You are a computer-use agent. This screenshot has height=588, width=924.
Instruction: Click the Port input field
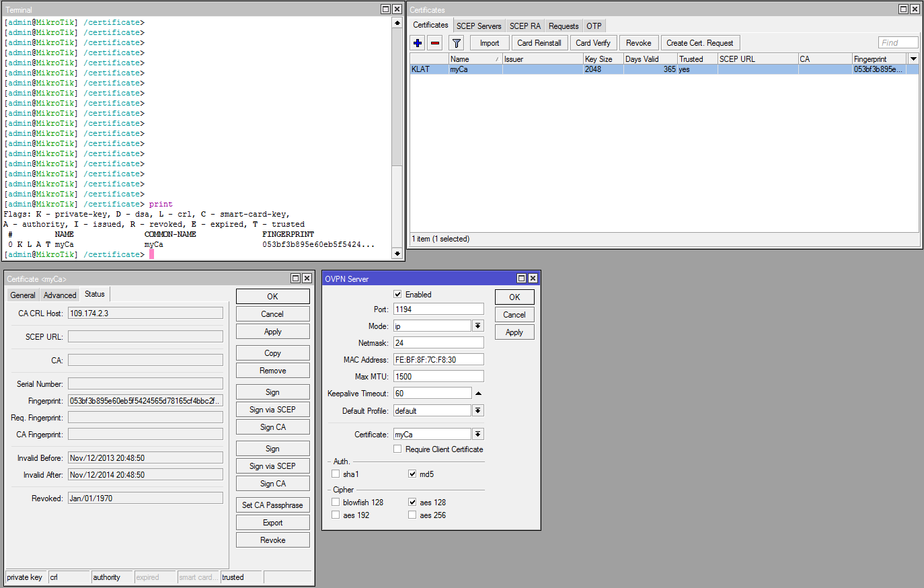(x=438, y=309)
